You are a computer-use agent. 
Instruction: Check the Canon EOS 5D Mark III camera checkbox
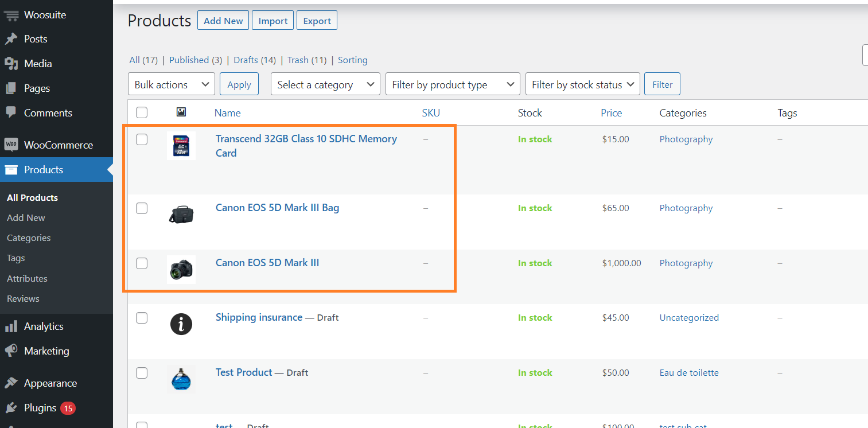coord(142,263)
